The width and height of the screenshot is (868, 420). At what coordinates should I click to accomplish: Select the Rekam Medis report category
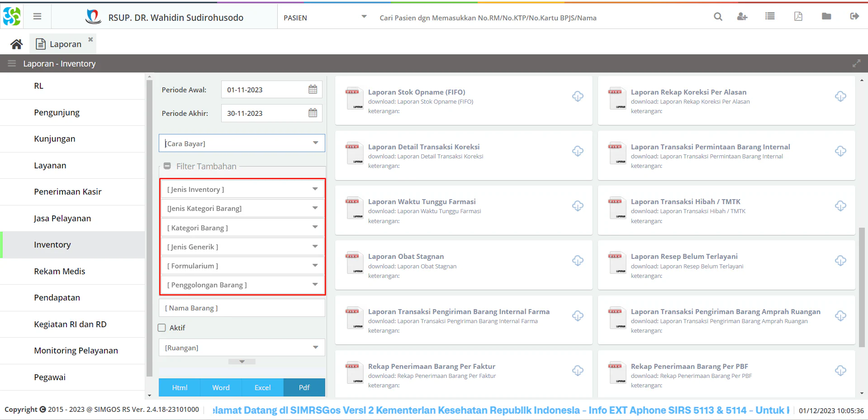pyautogui.click(x=72, y=271)
